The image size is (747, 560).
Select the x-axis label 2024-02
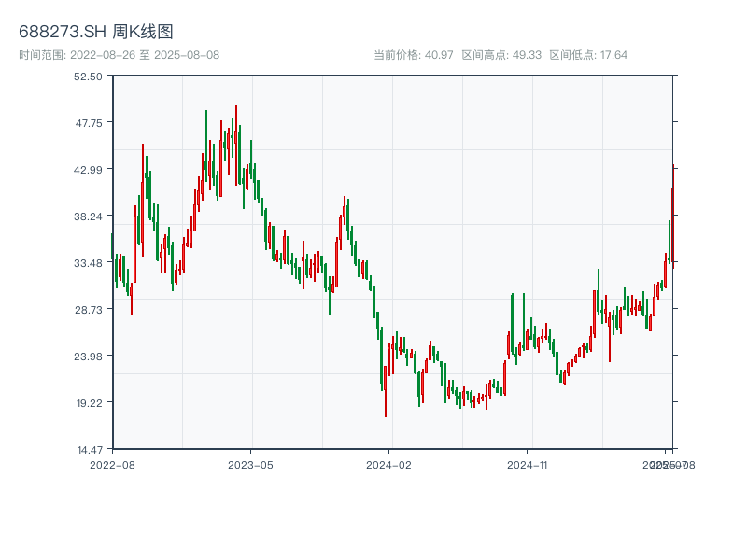(388, 465)
